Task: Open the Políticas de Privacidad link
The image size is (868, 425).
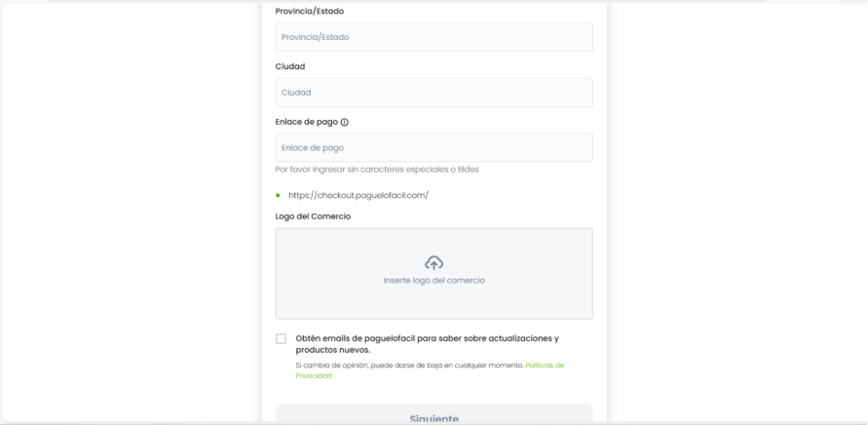Action: click(x=544, y=366)
